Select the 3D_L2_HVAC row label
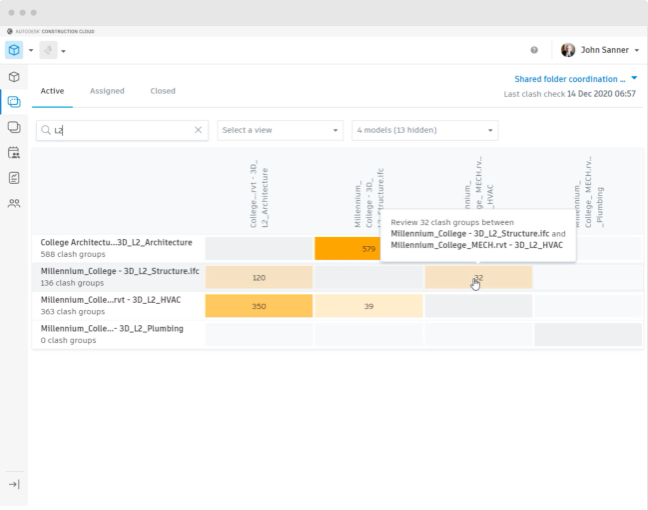Image resolution: width=648 pixels, height=510 pixels. [x=111, y=300]
